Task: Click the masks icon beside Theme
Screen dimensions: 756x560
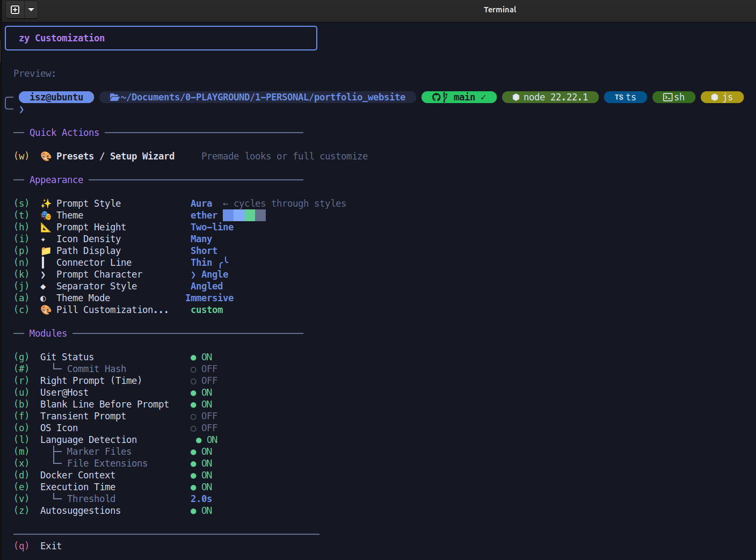Action: click(46, 215)
